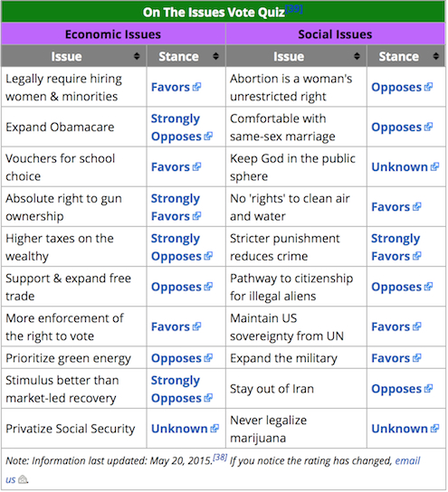Open the Strongly Favors link for Stricter punishment
The image size is (448, 492).
396,247
